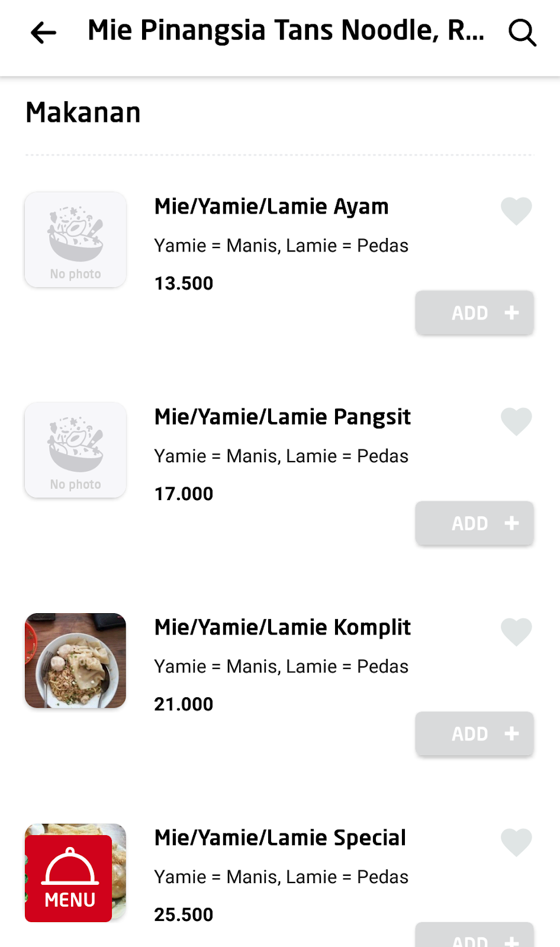Add Mie/Yamie/Lamie Pangsit to order
The image size is (560, 947).
pos(474,524)
